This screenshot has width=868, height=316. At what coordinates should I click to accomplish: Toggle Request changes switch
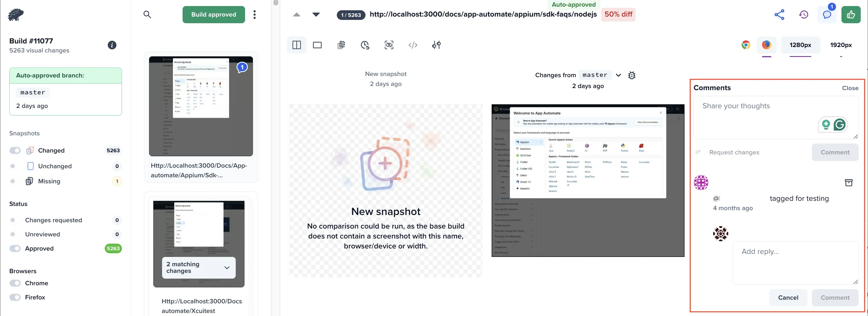[698, 152]
